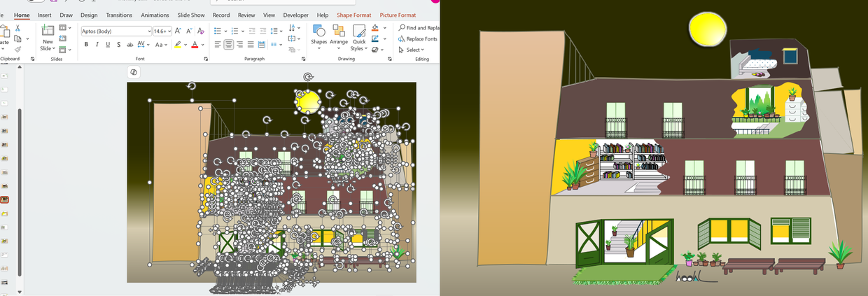Select the red-highlighted slide thumbnail
The image size is (868, 296).
pyautogui.click(x=5, y=199)
